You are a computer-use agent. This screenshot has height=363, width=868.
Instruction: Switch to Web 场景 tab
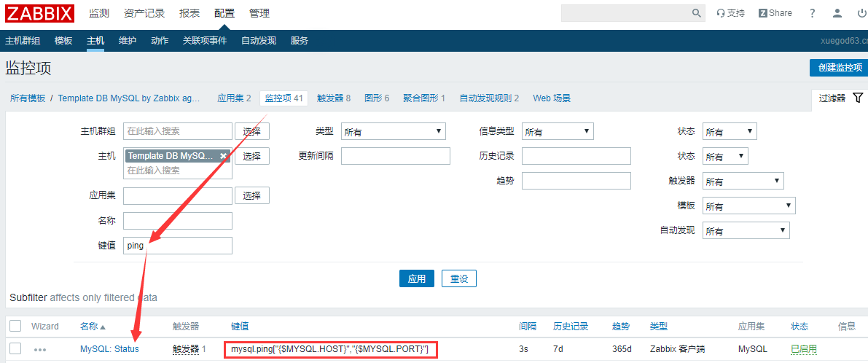pyautogui.click(x=552, y=98)
